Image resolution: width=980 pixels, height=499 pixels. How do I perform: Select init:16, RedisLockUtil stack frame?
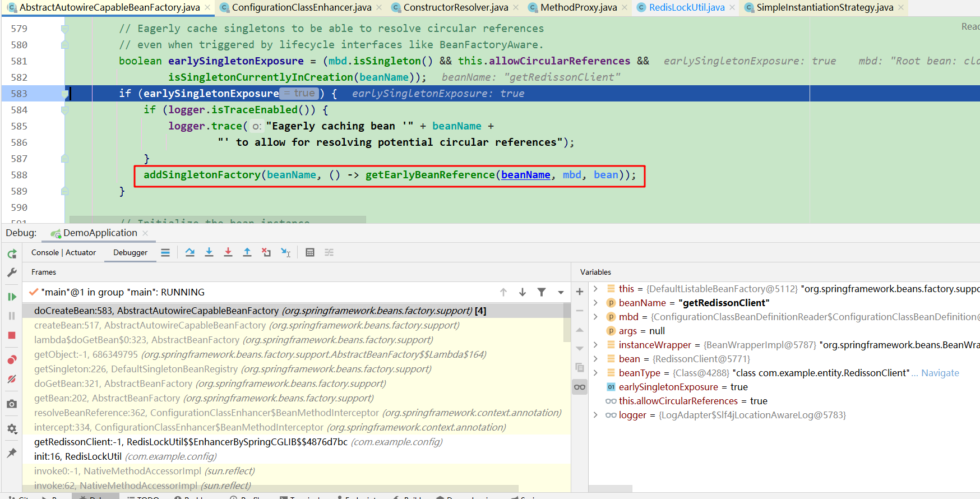(296, 456)
